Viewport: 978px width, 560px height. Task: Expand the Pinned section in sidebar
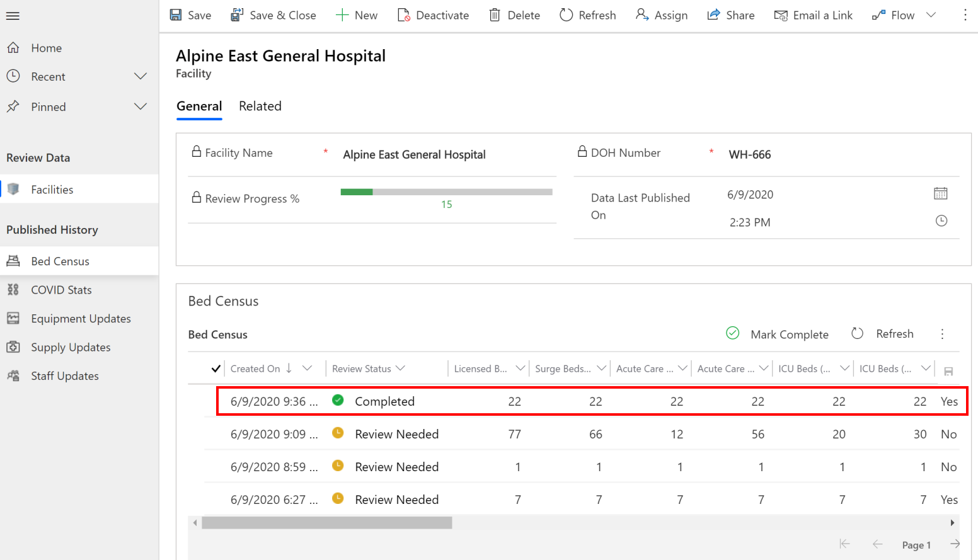[x=141, y=107]
